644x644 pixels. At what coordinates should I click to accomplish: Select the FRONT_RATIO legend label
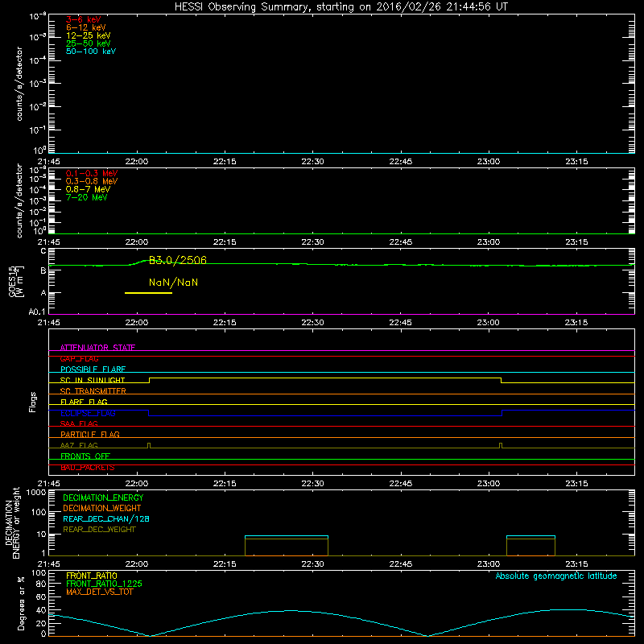pyautogui.click(x=92, y=576)
